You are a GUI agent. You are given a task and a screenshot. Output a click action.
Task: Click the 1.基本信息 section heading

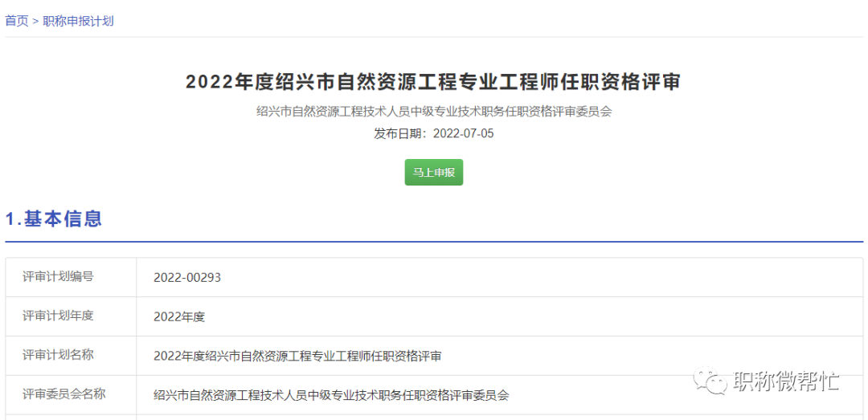[x=54, y=218]
